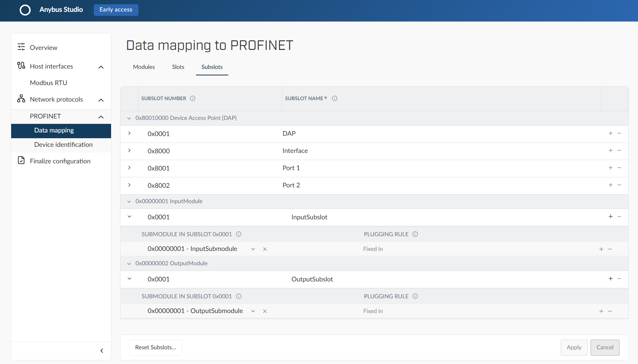The height and width of the screenshot is (364, 638).
Task: Remove the OutputSubslot row
Action: click(619, 279)
